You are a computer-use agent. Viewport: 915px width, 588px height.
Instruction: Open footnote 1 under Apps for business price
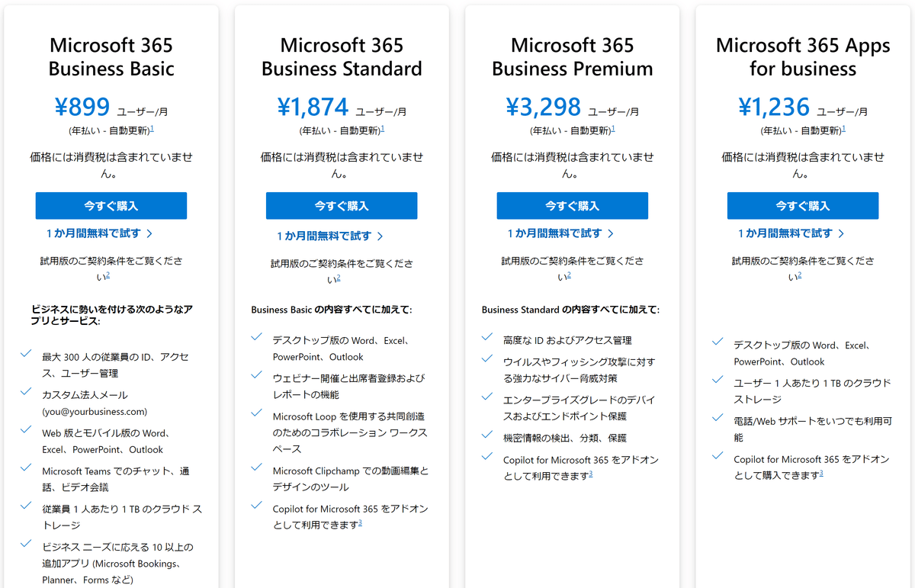click(843, 128)
